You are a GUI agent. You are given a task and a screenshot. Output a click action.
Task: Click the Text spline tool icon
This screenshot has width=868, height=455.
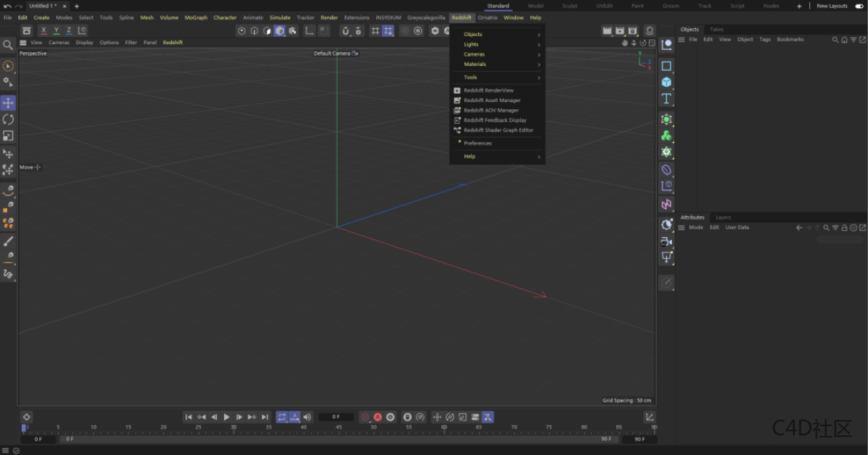pos(666,98)
